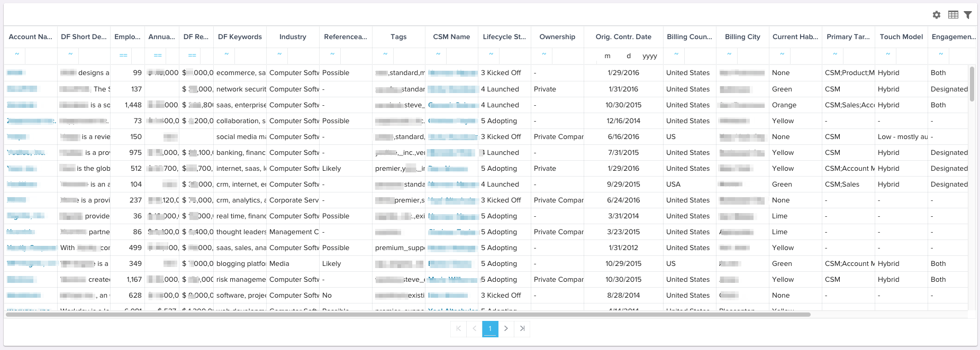This screenshot has height=350, width=980.
Task: Go to the next page arrow
Action: [x=506, y=329]
